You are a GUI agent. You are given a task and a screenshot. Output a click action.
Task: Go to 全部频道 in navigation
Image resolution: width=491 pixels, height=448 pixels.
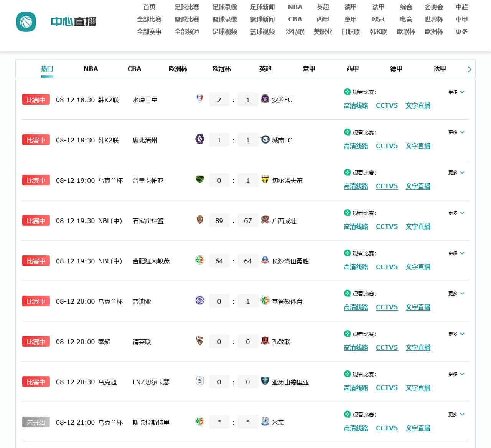tap(187, 31)
